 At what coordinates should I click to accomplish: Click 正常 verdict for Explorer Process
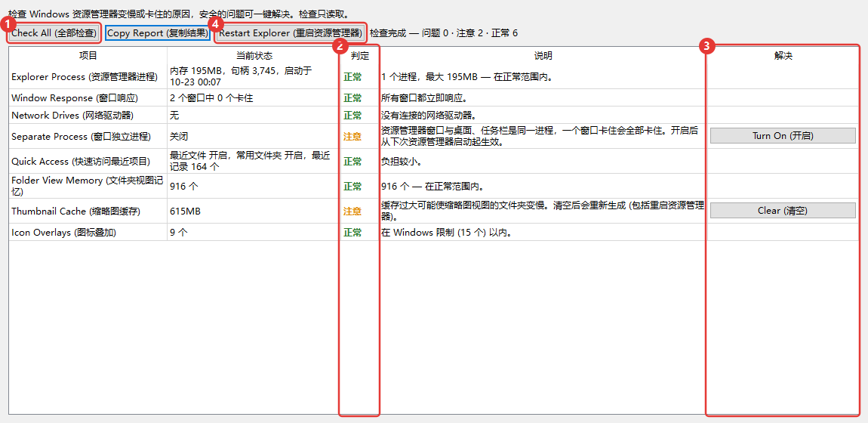pos(352,76)
